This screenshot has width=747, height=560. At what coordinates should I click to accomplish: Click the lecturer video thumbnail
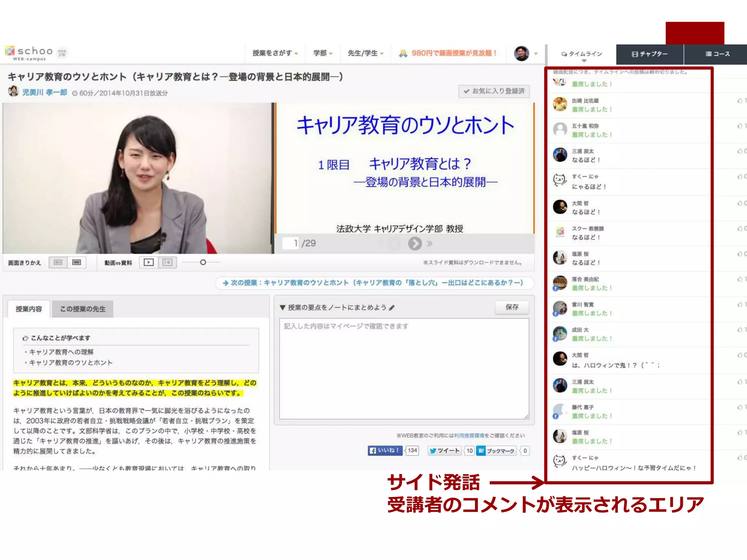(138, 178)
